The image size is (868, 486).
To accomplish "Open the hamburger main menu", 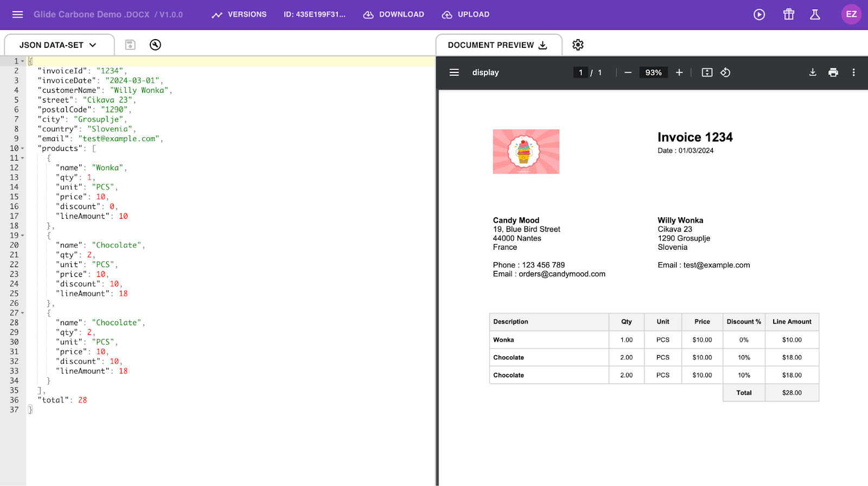I will 18,15.
